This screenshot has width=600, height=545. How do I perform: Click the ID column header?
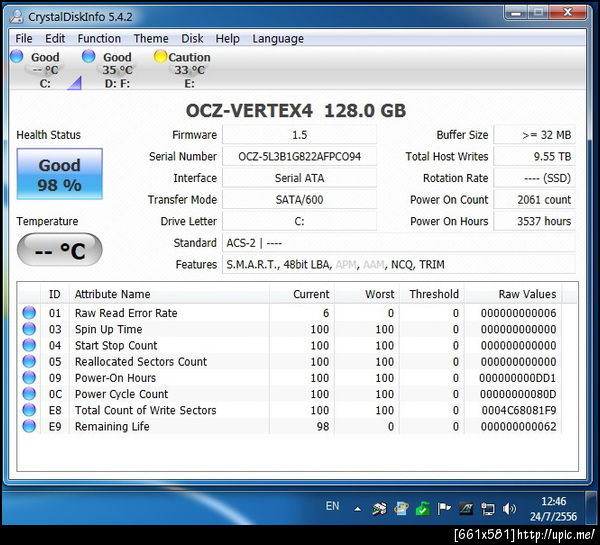click(55, 294)
